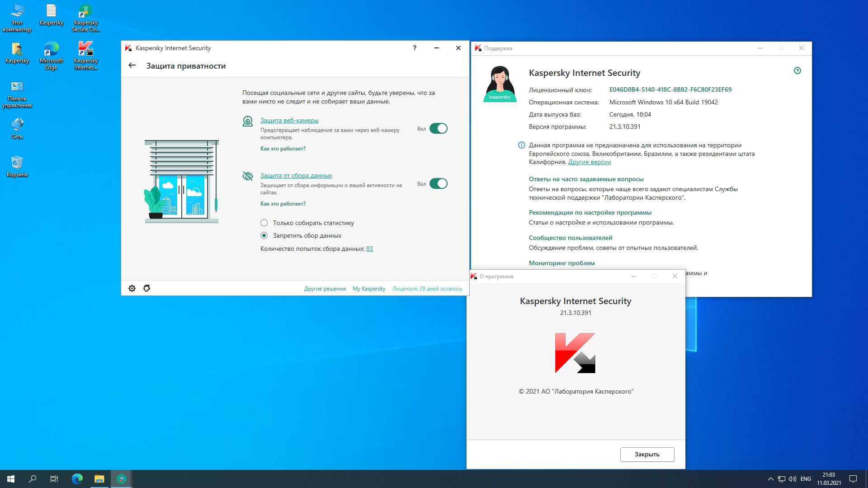
Task: Open the notification center icon
Action: [853, 479]
